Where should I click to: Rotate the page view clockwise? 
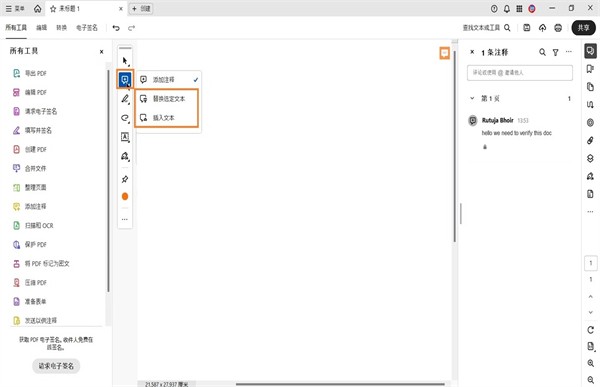590,330
